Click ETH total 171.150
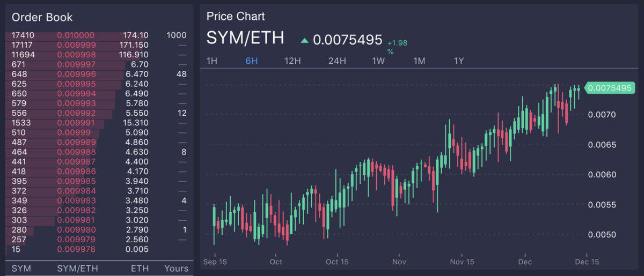The width and height of the screenshot is (644, 276). [134, 45]
